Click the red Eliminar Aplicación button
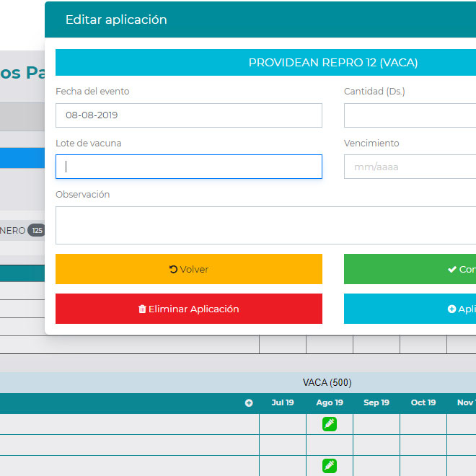 click(189, 309)
